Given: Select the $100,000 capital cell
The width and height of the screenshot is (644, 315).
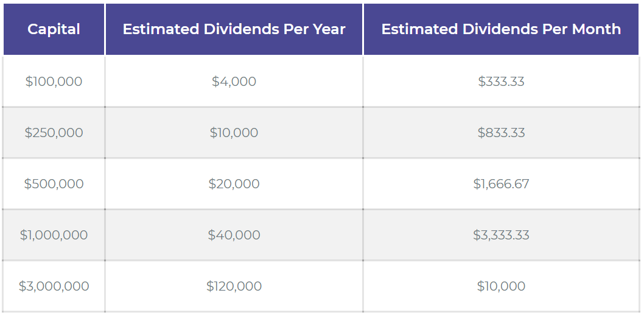Looking at the screenshot, I should [x=54, y=82].
